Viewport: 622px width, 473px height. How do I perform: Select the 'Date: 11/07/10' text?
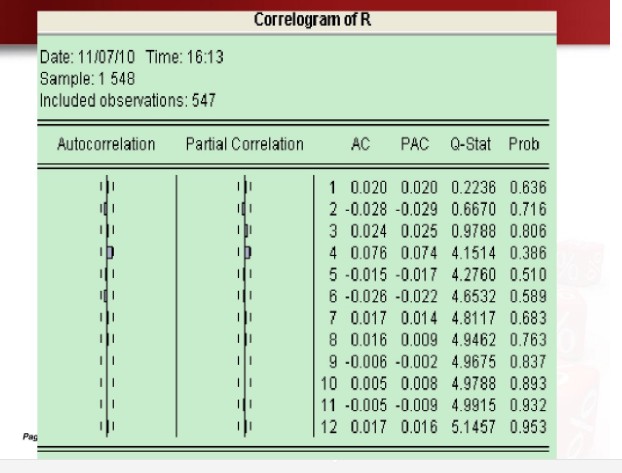[x=87, y=57]
